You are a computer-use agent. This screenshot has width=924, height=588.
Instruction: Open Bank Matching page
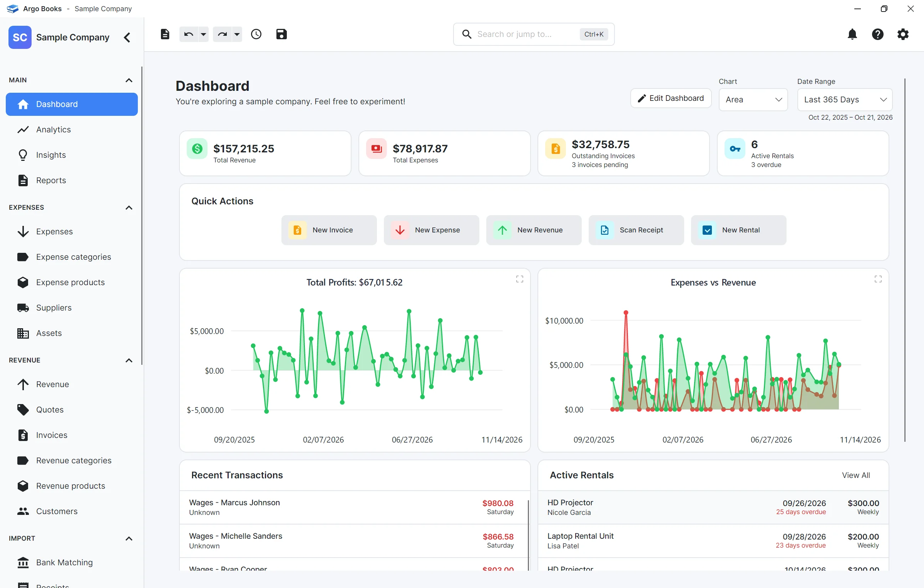[72, 563]
